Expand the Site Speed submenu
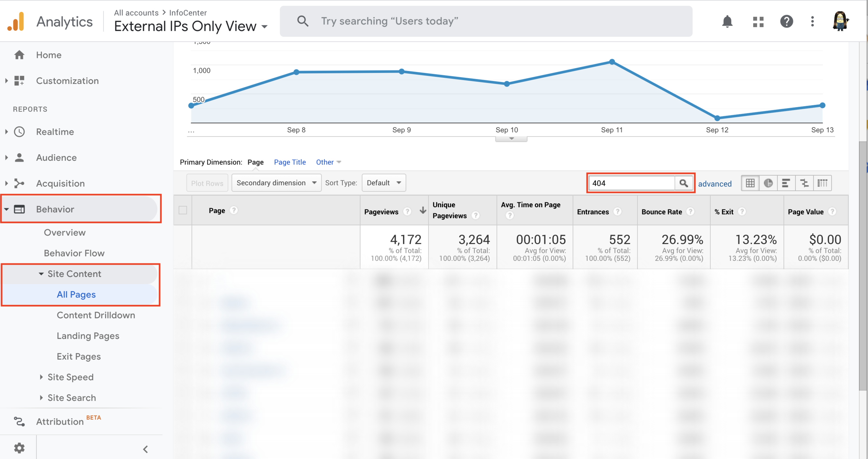The image size is (868, 459). tap(70, 377)
